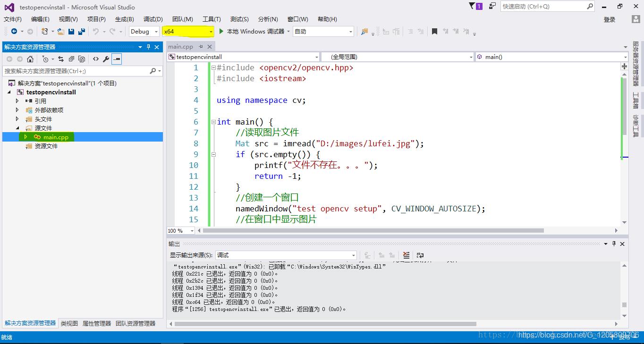Open the 工具箱 side tab
The height and width of the screenshot is (344, 644).
pyautogui.click(x=636, y=101)
